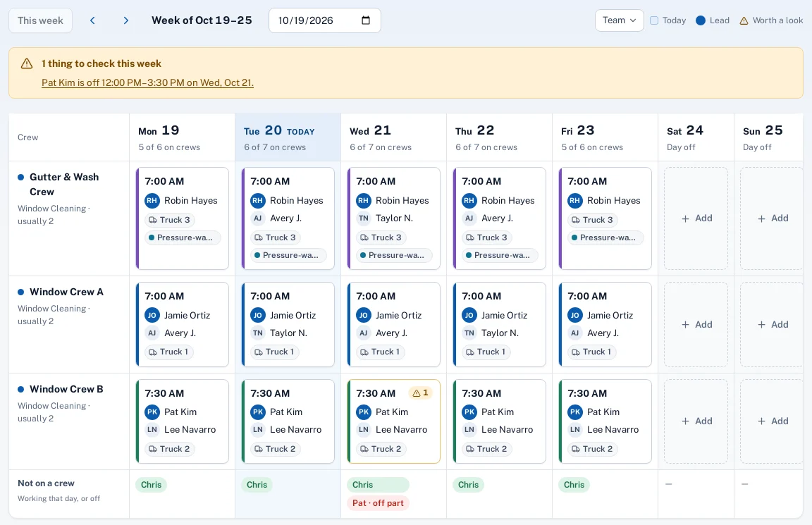Click Week of Oct 19–25 heading
The width and height of the screenshot is (812, 525).
point(202,20)
